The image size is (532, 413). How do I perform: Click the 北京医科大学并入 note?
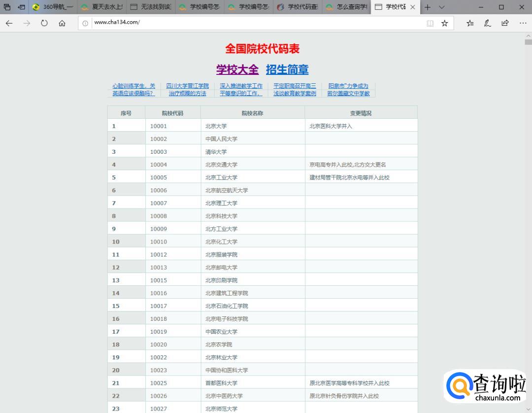tap(331, 126)
